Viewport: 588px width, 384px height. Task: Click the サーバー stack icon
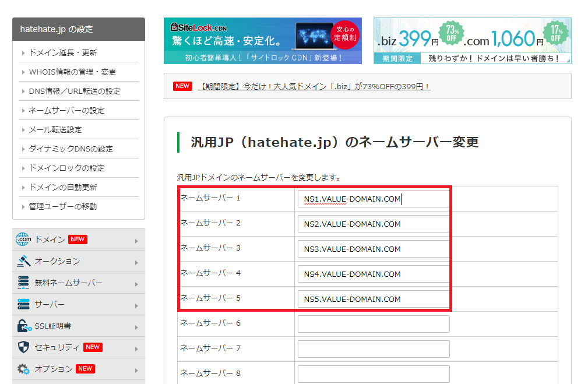tap(23, 304)
